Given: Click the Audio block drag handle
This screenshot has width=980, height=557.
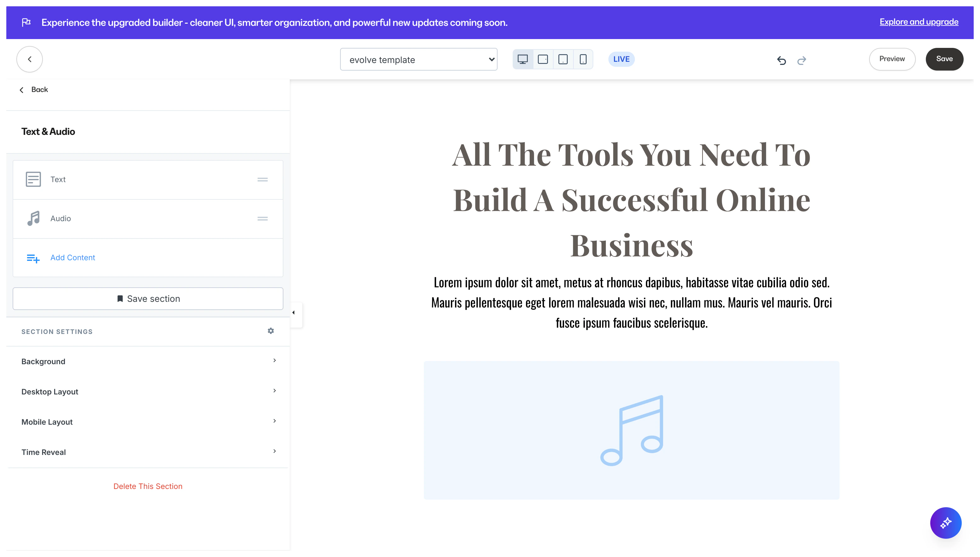Looking at the screenshot, I should click(262, 218).
